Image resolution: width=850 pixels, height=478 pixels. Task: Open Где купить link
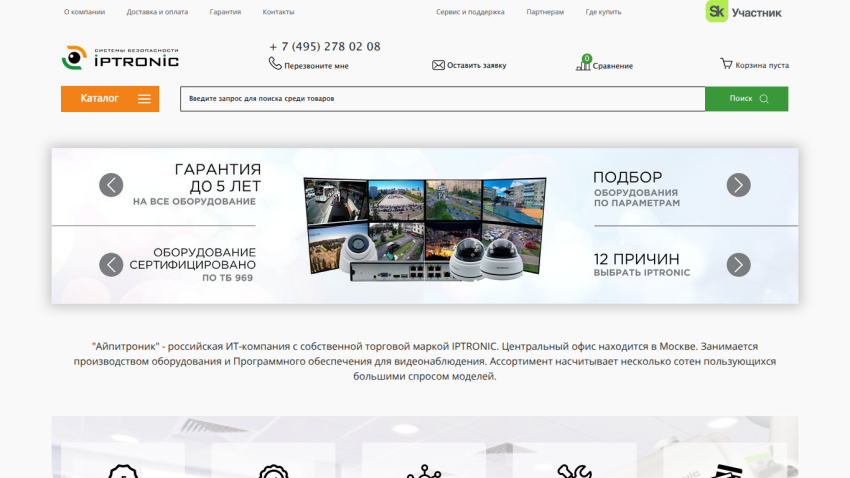point(603,12)
